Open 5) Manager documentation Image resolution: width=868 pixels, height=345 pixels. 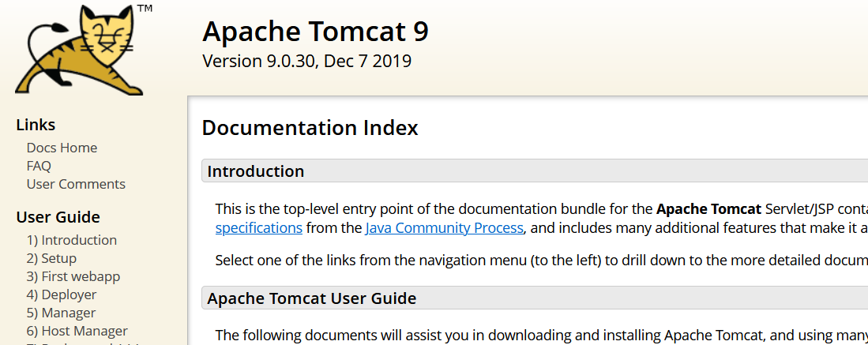[61, 313]
